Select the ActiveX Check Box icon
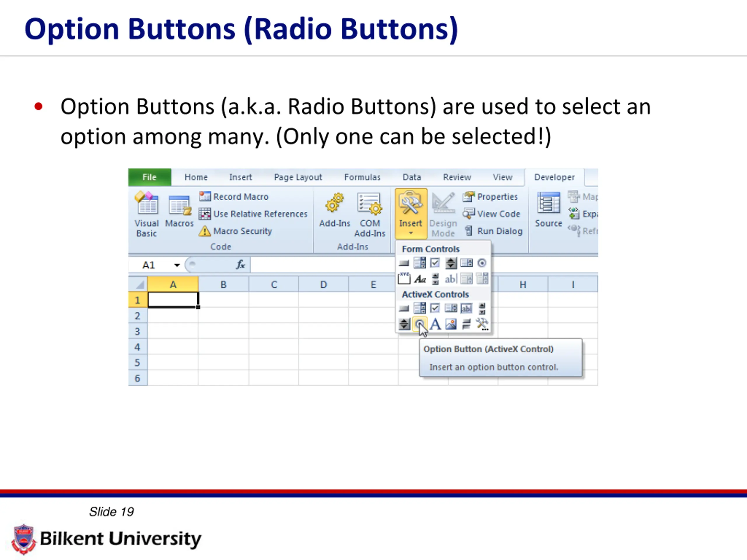 pyautogui.click(x=435, y=308)
